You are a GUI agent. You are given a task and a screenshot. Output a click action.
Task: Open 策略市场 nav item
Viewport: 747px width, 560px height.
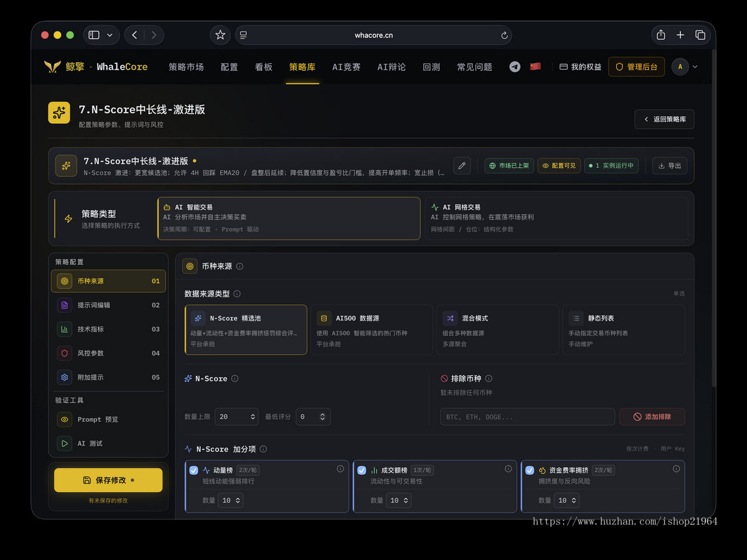[x=186, y=67]
